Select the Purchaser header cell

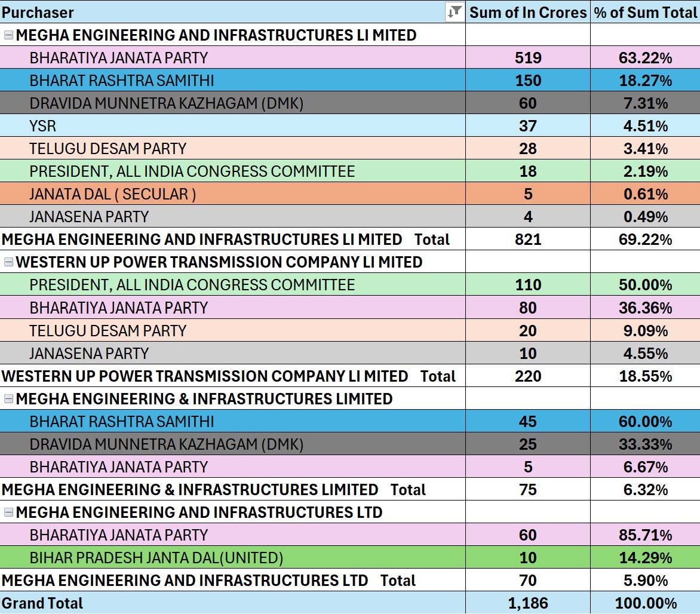point(232,12)
